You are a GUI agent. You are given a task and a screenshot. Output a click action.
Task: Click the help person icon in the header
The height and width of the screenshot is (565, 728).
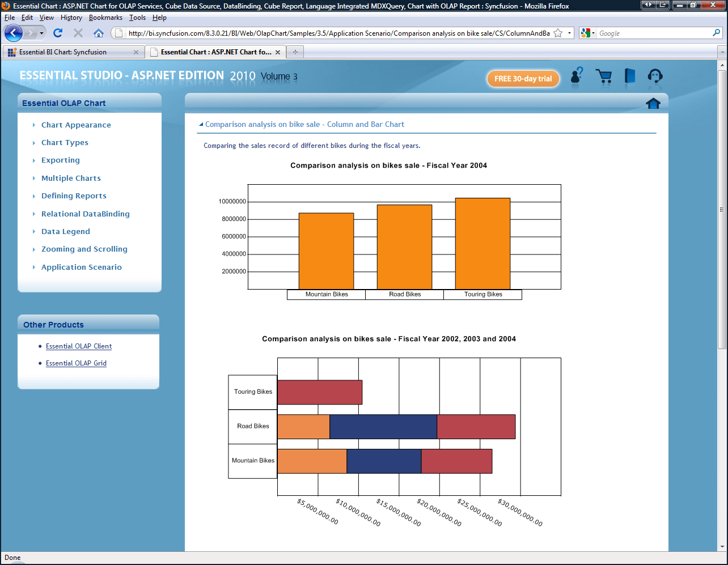click(576, 77)
